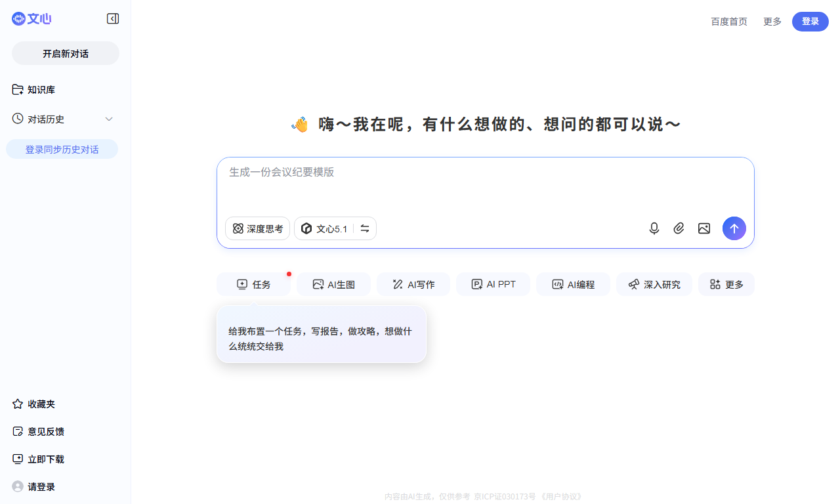This screenshot has width=840, height=504.
Task: Select the AI编程 coding shortcut
Action: tap(573, 284)
